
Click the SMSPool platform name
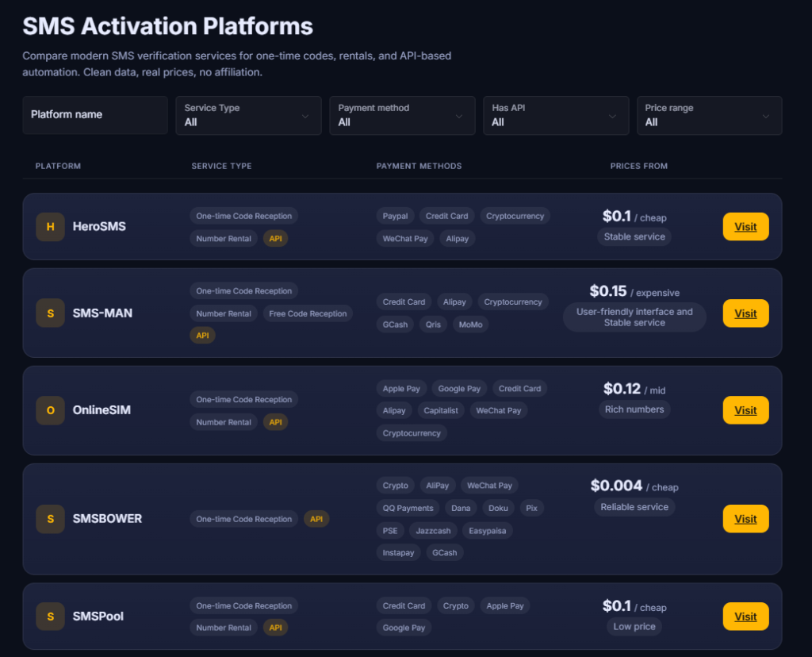coord(98,617)
